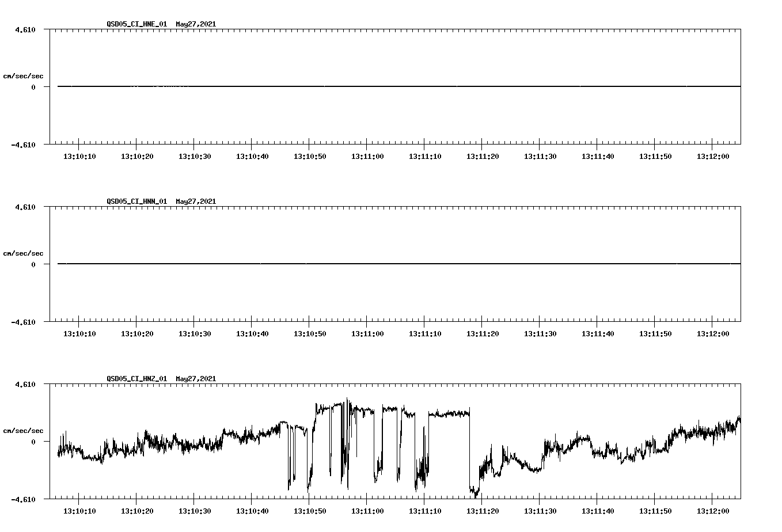Click the May27,2021 date on the middle plot
Image resolution: width=782 pixels, height=532 pixels.
coord(196,202)
